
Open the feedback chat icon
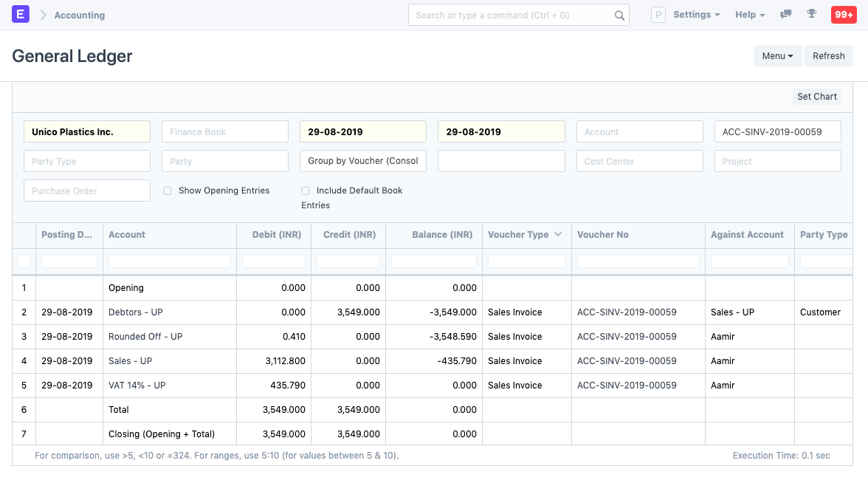pyautogui.click(x=785, y=14)
